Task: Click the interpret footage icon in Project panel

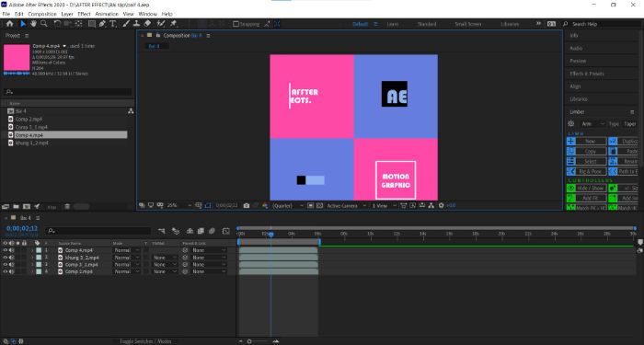Action: (x=6, y=207)
